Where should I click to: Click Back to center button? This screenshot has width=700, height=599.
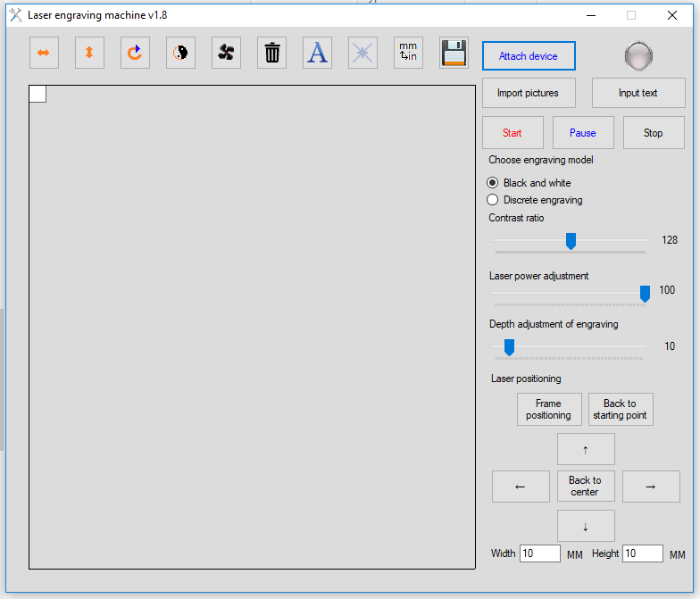586,487
